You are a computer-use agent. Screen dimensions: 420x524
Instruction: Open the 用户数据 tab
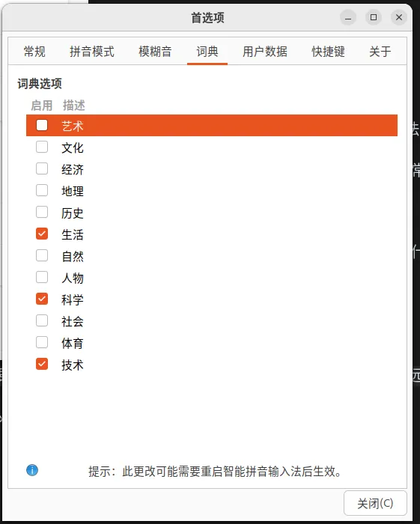point(264,52)
